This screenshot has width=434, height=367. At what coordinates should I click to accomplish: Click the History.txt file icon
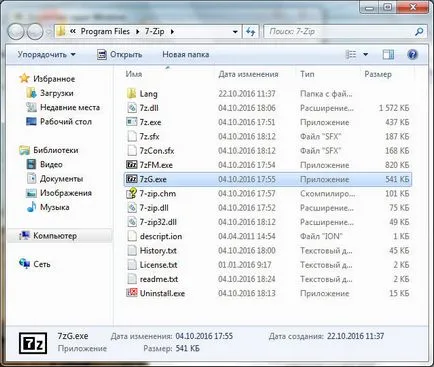[x=132, y=250]
